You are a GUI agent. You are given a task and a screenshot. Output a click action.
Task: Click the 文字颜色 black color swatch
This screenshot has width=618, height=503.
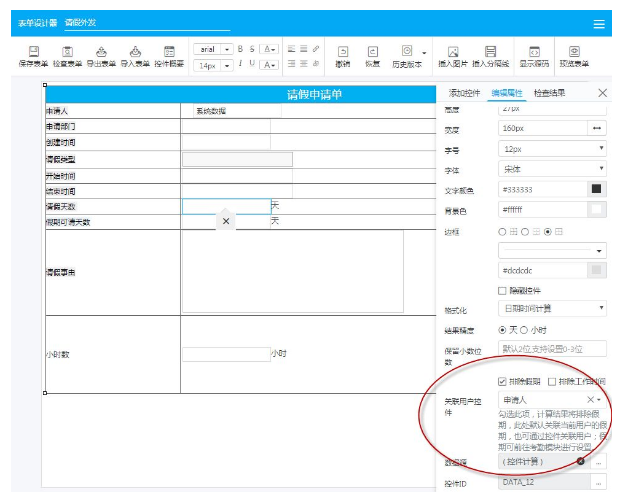[597, 189]
